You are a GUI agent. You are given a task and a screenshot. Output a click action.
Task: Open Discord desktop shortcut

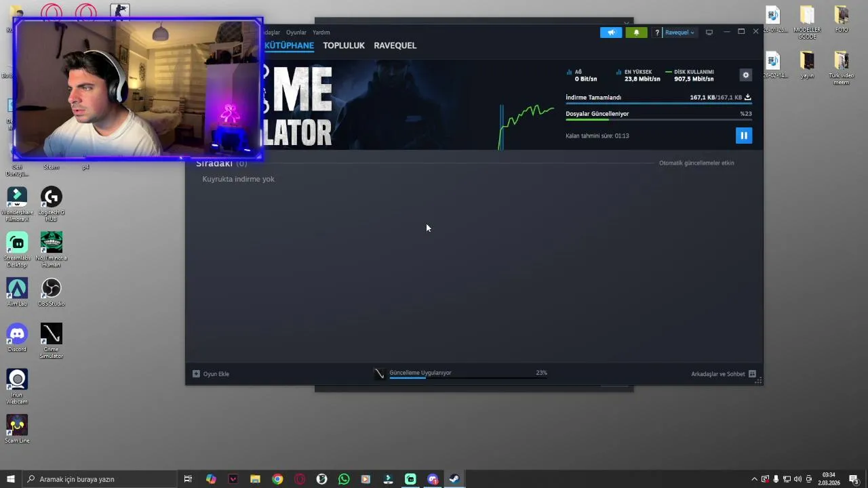17,338
